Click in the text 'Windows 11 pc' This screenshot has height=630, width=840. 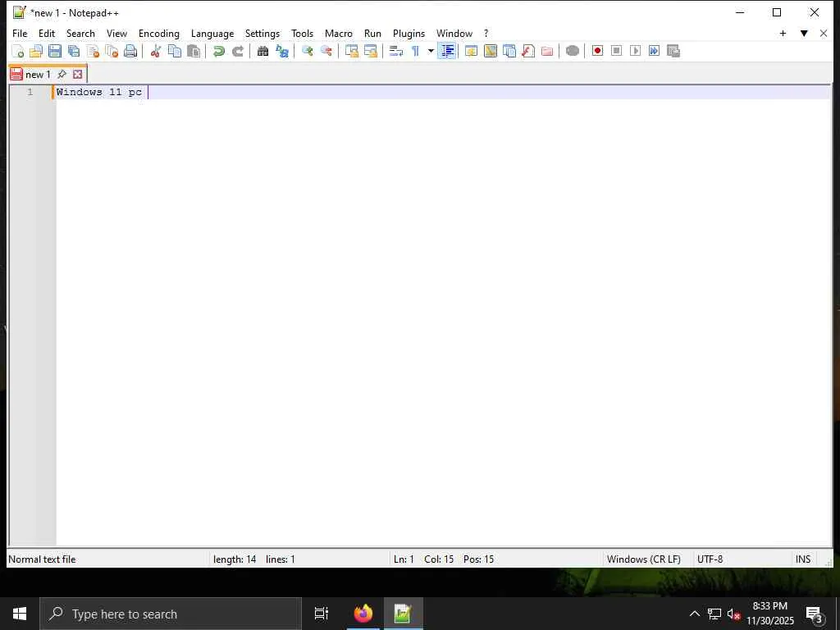pyautogui.click(x=99, y=92)
